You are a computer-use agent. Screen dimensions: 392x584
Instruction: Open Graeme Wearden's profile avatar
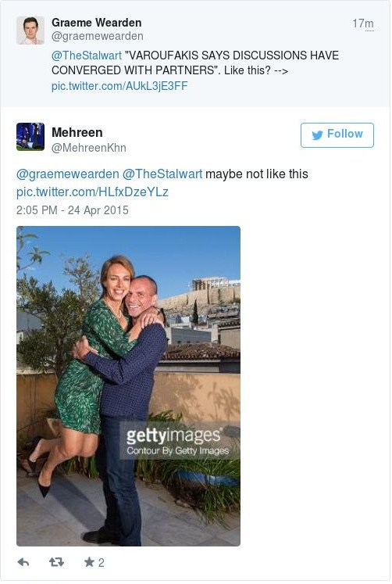click(30, 30)
